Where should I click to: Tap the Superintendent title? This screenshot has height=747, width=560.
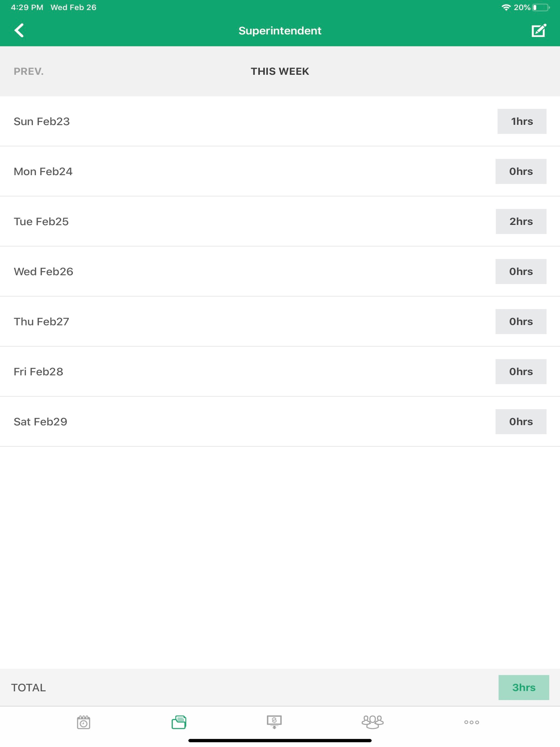coord(280,31)
